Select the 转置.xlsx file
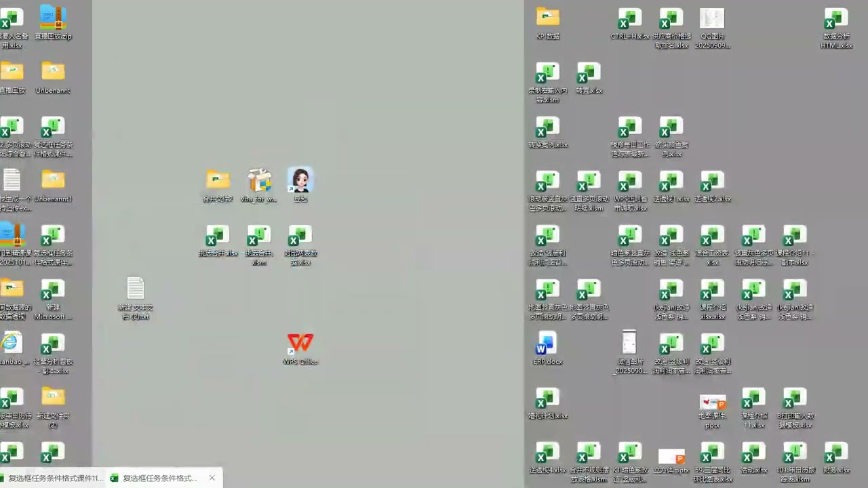The image size is (868, 488). click(x=589, y=77)
